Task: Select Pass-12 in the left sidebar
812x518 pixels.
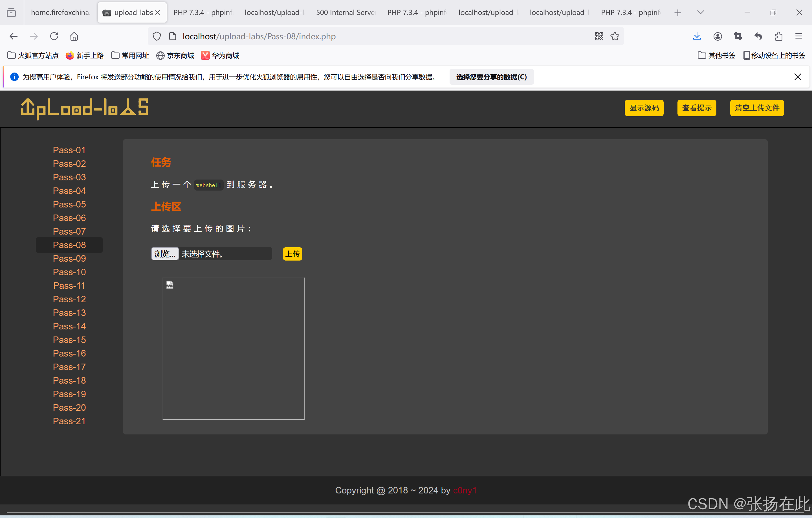Action: pyautogui.click(x=69, y=299)
